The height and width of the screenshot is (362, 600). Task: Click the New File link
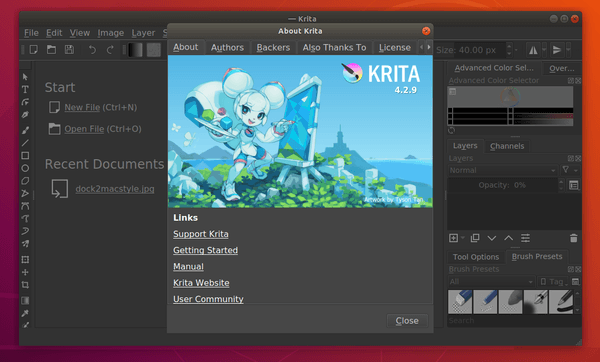point(82,108)
